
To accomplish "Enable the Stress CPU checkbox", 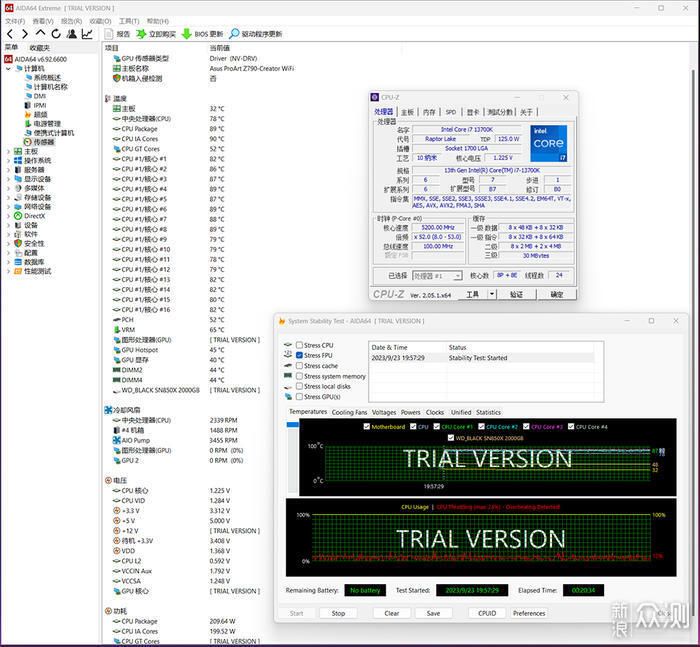I will click(x=299, y=345).
